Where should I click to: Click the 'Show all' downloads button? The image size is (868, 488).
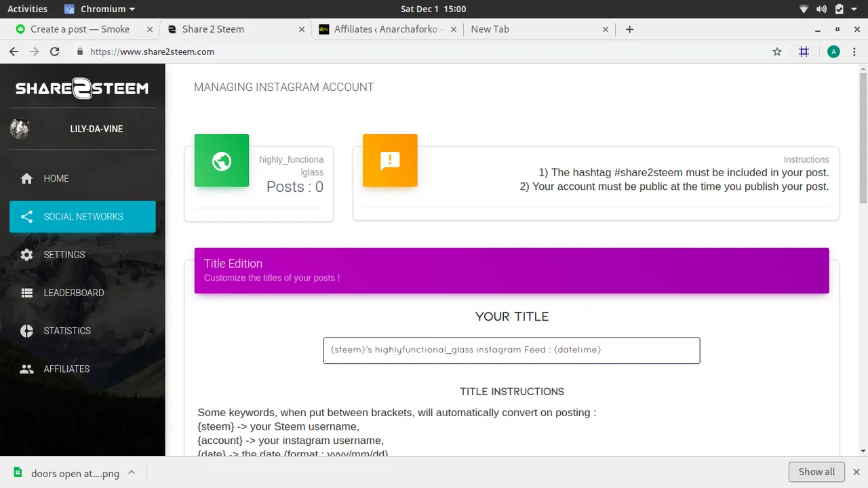click(x=816, y=472)
